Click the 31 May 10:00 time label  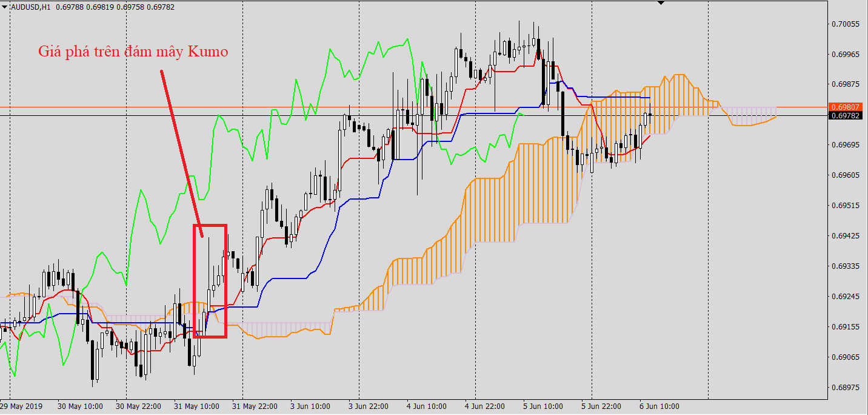tap(196, 406)
